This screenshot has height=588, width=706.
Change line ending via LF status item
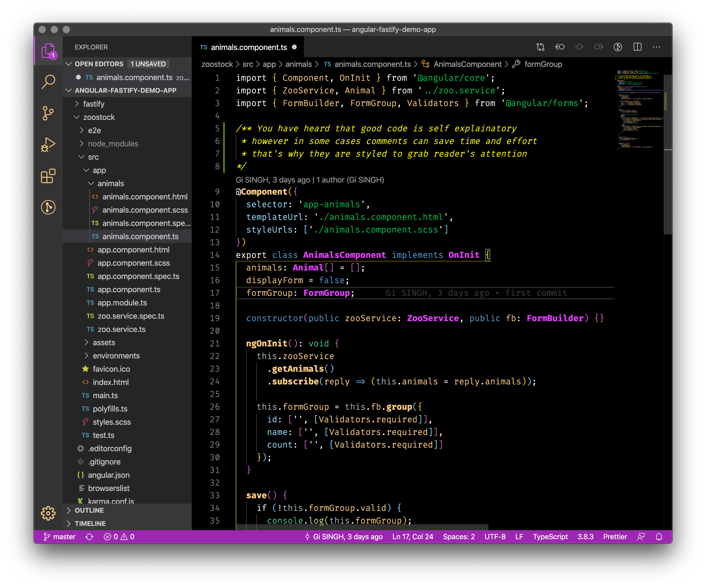click(519, 536)
